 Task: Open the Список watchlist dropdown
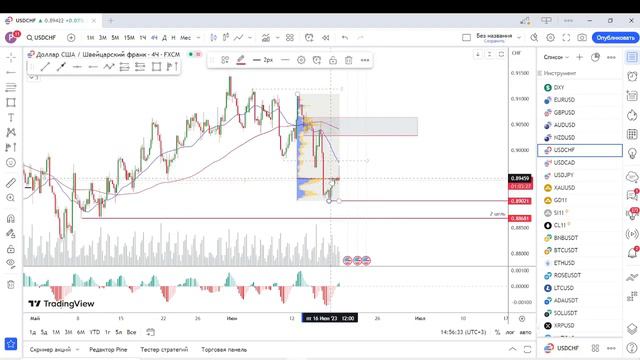coord(556,57)
